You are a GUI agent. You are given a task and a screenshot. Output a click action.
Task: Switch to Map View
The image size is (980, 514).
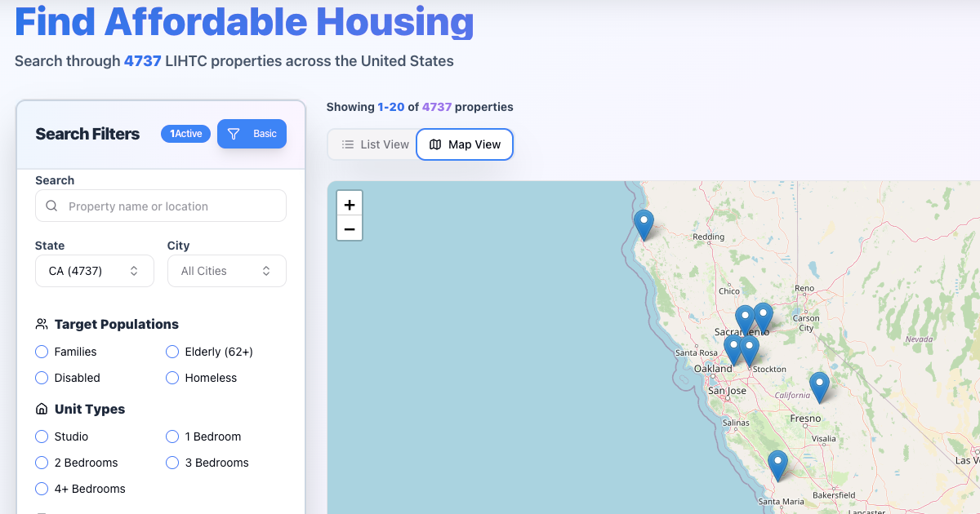[465, 144]
